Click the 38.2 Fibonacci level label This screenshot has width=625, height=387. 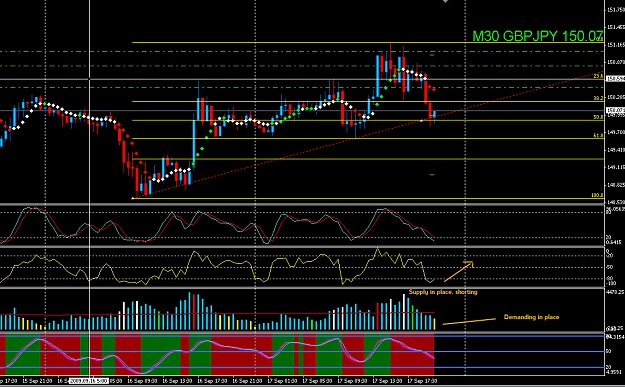coord(598,98)
